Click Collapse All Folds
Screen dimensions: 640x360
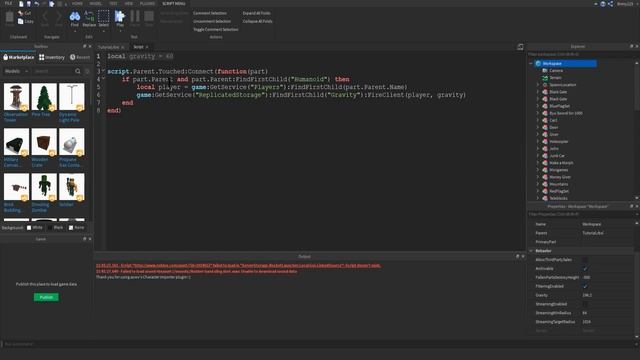coord(258,21)
